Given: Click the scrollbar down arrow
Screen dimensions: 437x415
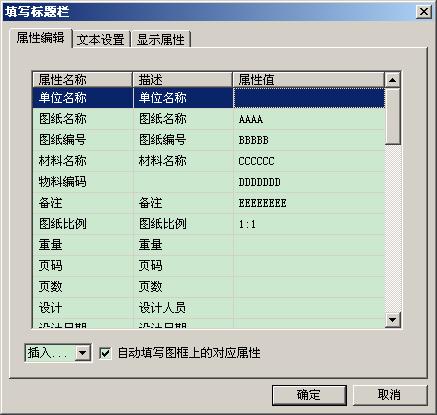Looking at the screenshot, I should click(392, 320).
